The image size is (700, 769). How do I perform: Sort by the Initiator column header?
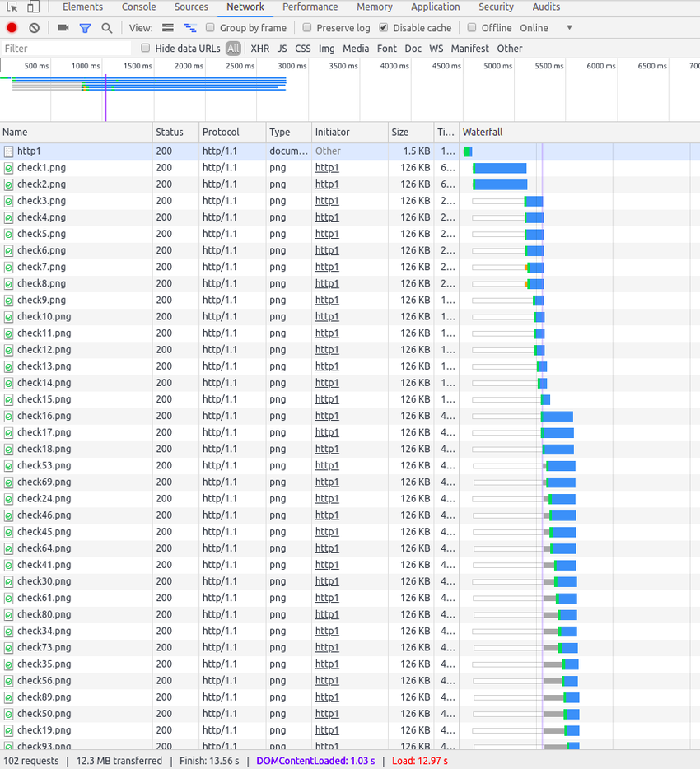(x=350, y=133)
